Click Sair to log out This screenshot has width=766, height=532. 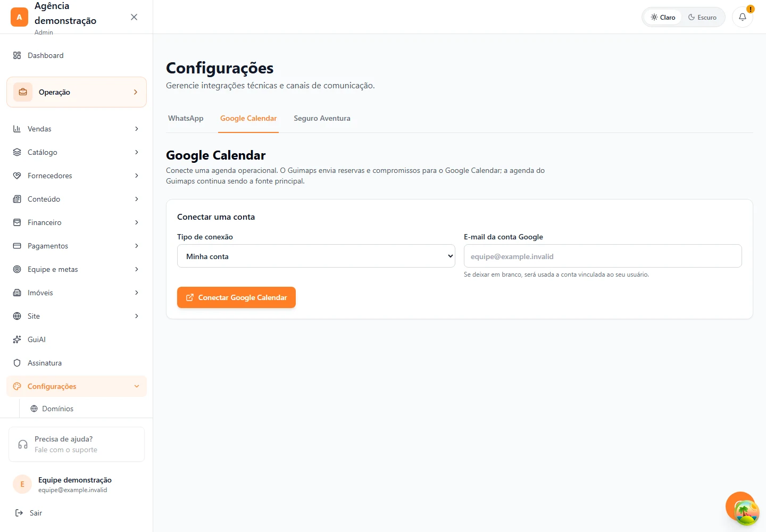[x=36, y=513]
